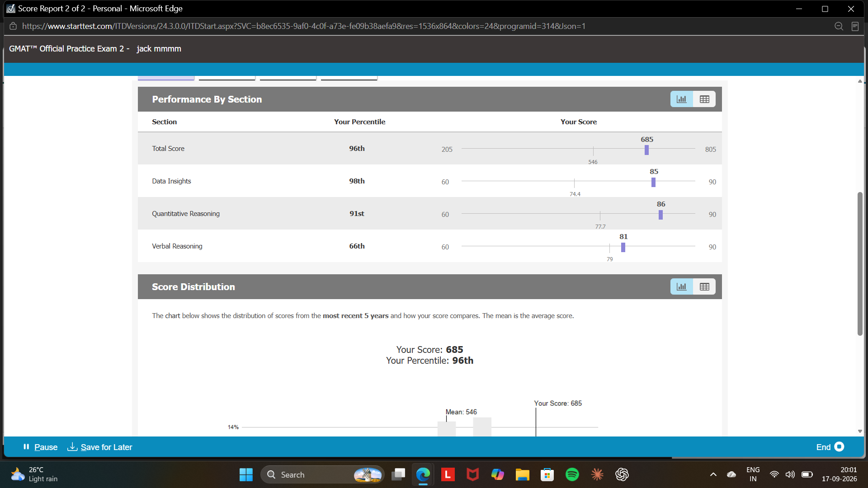Image resolution: width=868 pixels, height=488 pixels.
Task: Open Microsoft Edge from the taskbar
Action: tap(423, 474)
